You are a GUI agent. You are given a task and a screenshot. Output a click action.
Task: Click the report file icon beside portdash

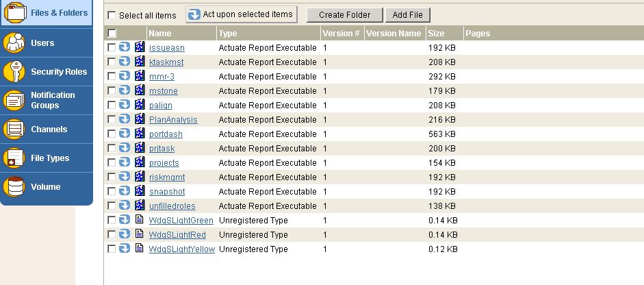(x=140, y=133)
